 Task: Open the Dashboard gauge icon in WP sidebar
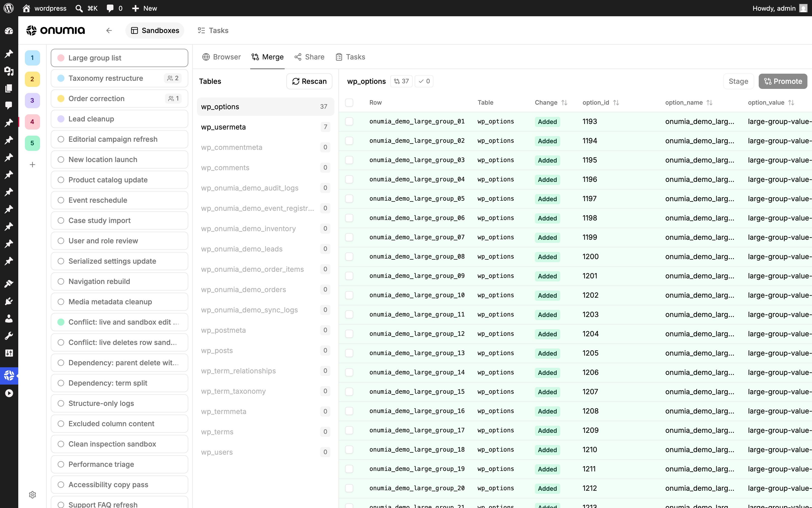pyautogui.click(x=9, y=31)
